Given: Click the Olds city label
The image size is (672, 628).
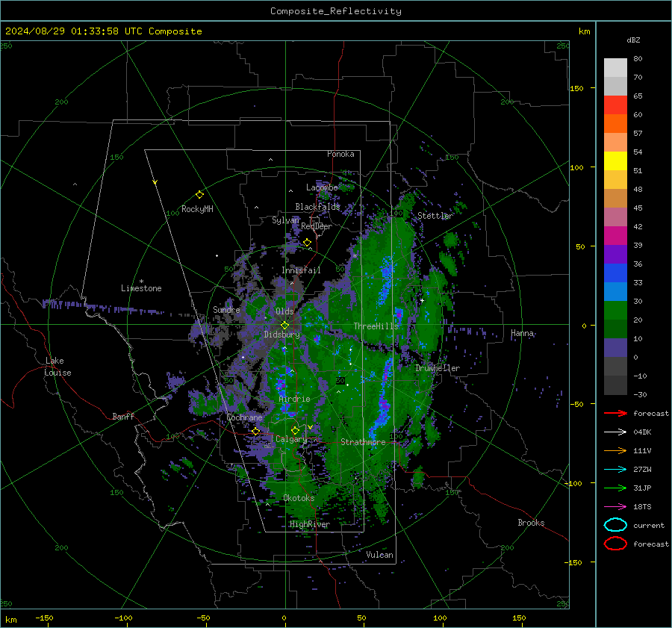Looking at the screenshot, I should tap(284, 311).
